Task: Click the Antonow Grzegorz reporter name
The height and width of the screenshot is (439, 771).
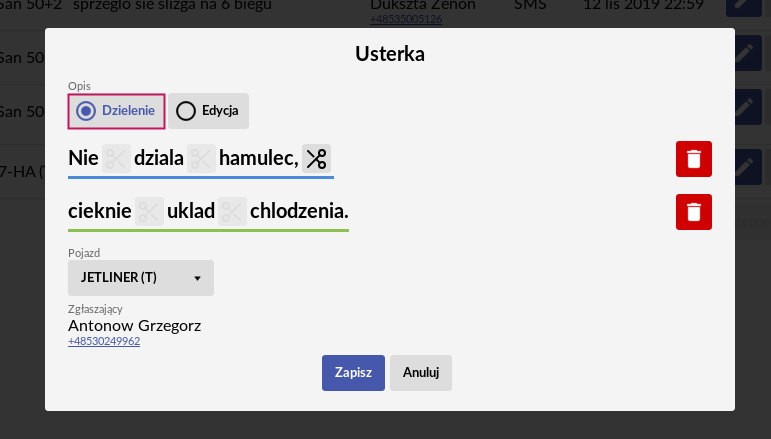Action: 134,325
